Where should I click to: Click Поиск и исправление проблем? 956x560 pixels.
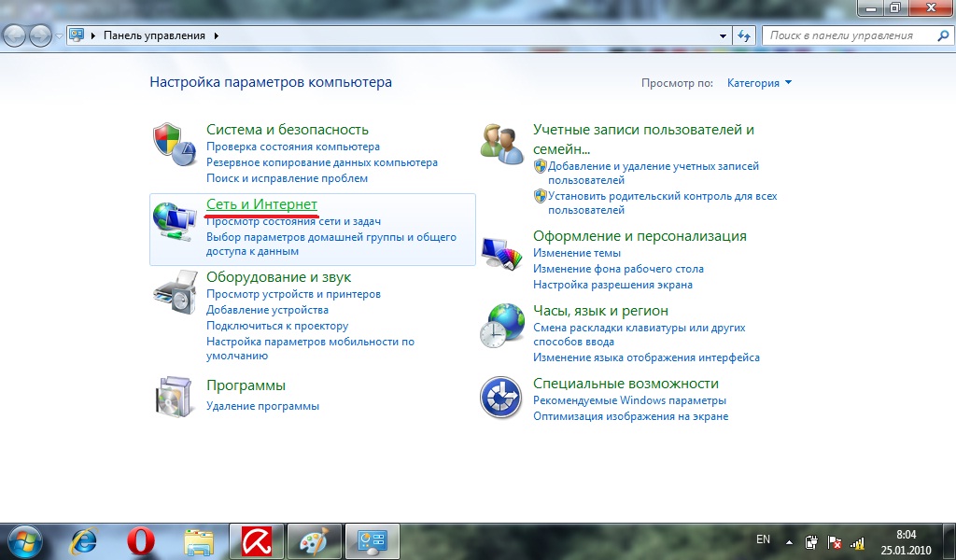point(287,178)
